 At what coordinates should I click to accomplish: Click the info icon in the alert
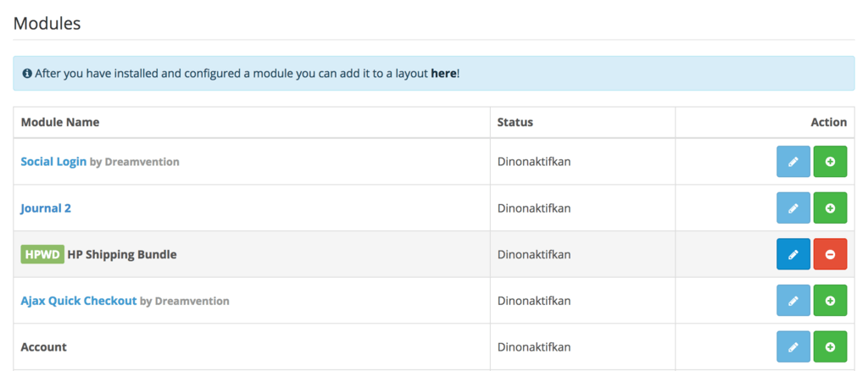coord(27,74)
